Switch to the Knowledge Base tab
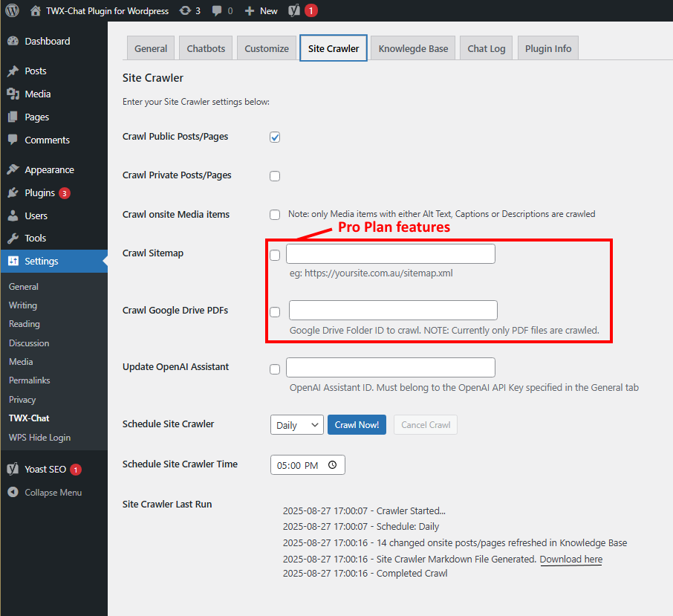Image resolution: width=673 pixels, height=616 pixels. click(412, 48)
